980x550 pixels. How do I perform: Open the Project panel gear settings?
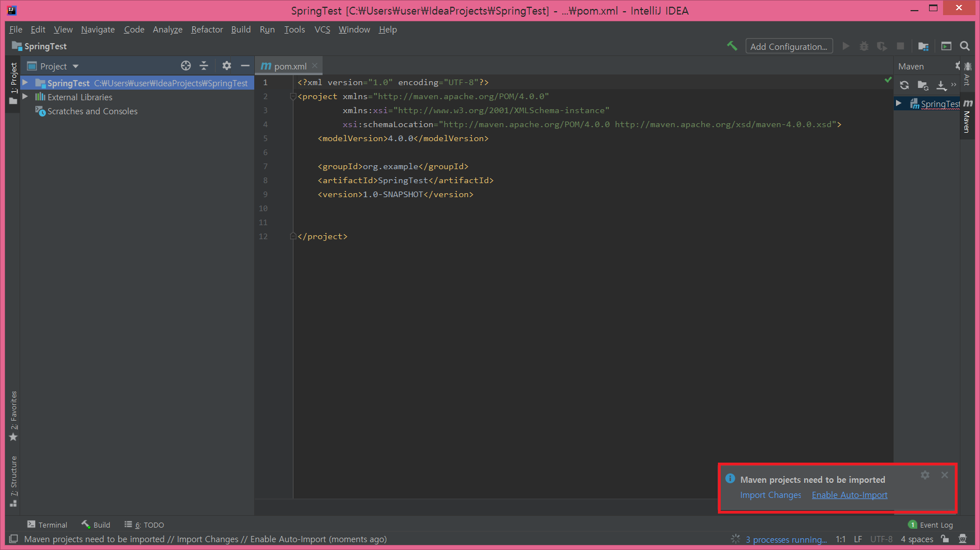click(x=227, y=66)
